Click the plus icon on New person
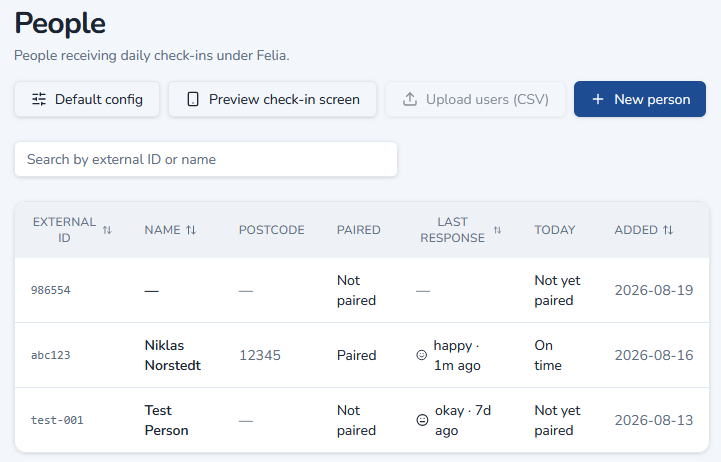 coord(597,99)
